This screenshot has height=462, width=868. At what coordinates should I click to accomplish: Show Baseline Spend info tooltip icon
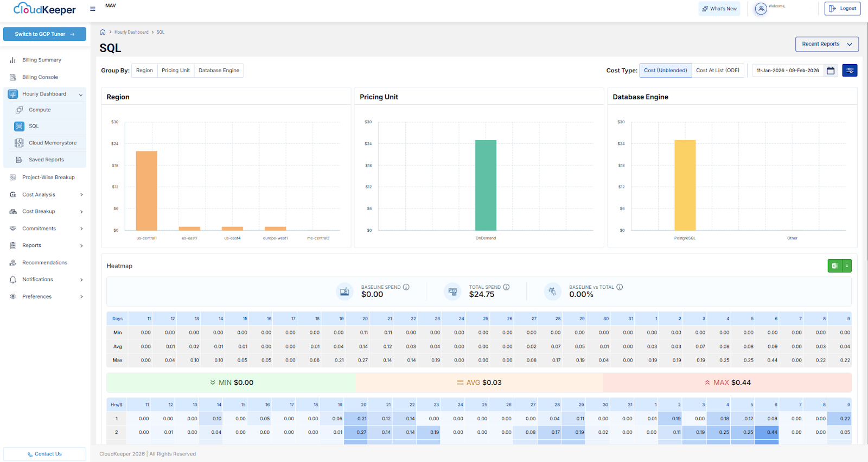click(x=406, y=287)
